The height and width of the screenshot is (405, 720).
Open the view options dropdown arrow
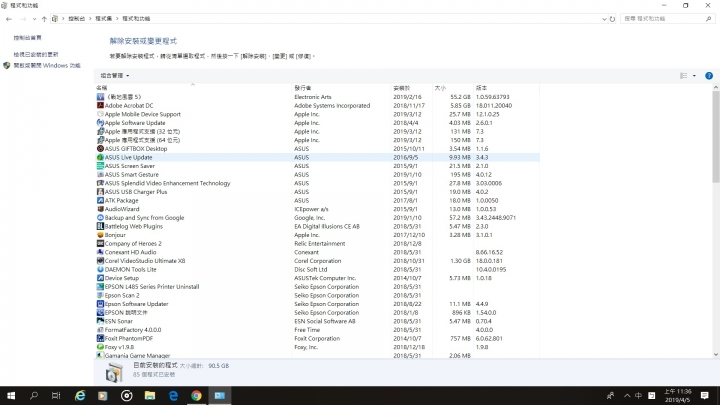(x=694, y=76)
